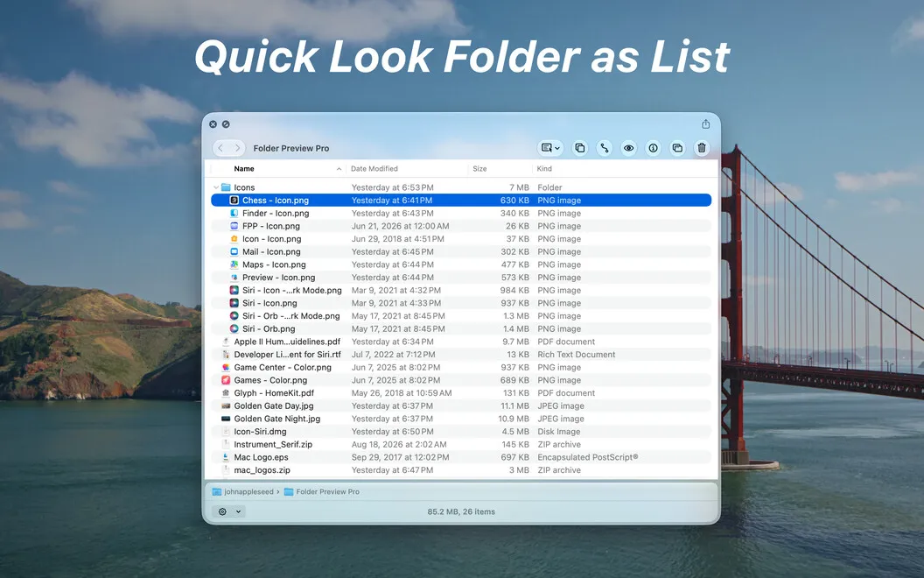Click the settings gear icon in the bottom bar
The height and width of the screenshot is (578, 924).
(222, 512)
